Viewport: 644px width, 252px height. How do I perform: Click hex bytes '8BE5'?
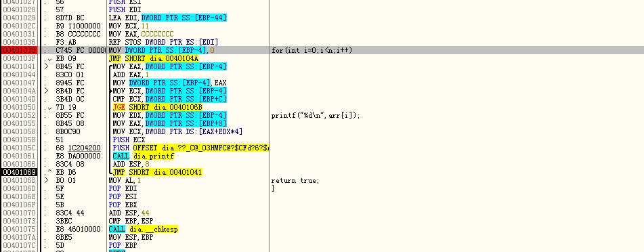tap(64, 238)
